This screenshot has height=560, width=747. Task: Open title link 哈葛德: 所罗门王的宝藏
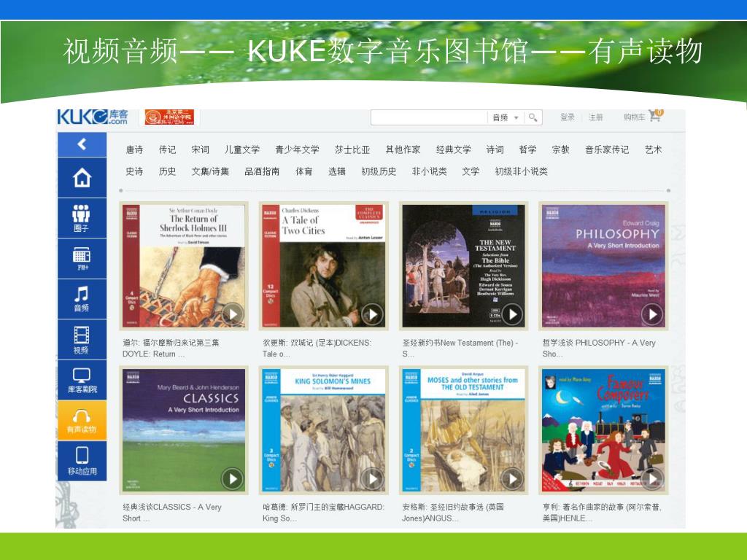323,513
